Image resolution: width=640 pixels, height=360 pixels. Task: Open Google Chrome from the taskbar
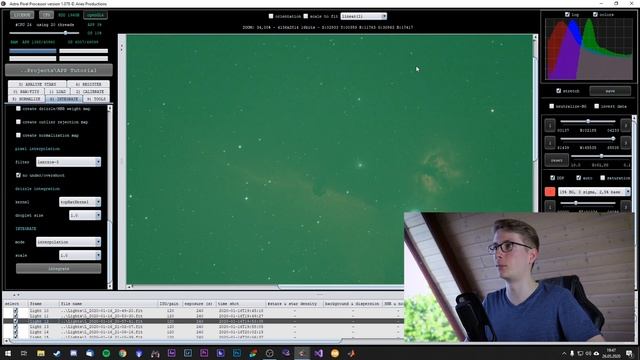click(122, 353)
